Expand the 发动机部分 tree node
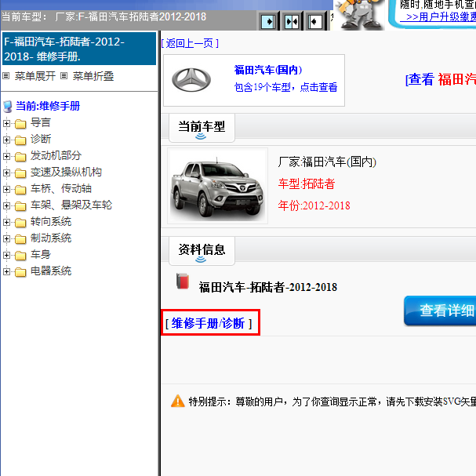Viewport: 476px width, 476px height. (x=6, y=156)
